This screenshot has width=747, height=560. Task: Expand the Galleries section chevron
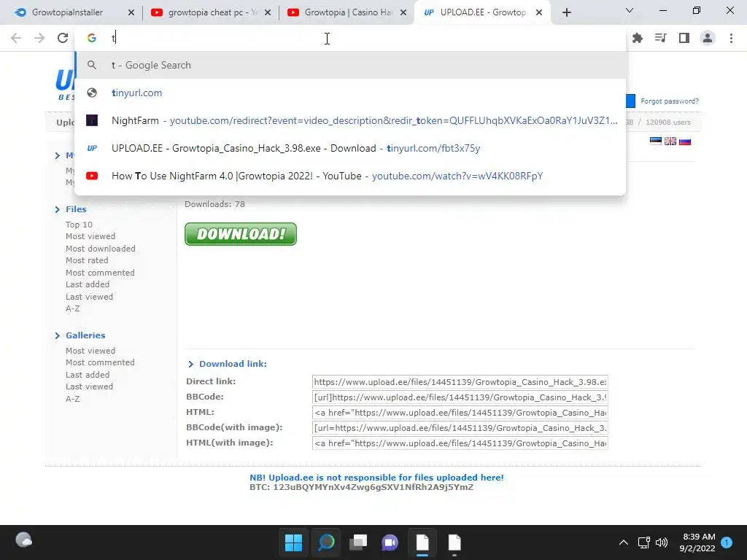57,335
